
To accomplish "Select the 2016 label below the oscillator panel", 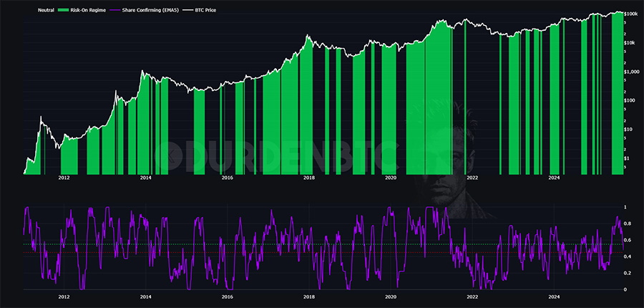I will 227,295.
